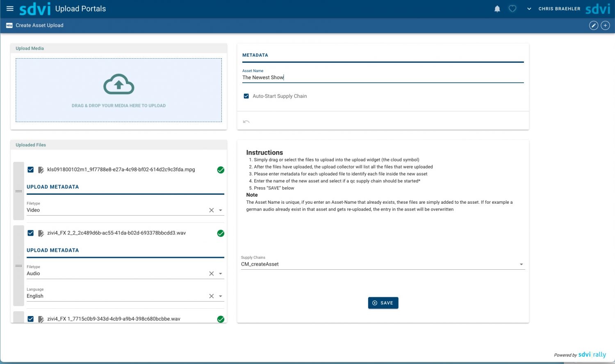Click the pencil edit icon
Viewport: 615px width, 364px height.
click(593, 25)
